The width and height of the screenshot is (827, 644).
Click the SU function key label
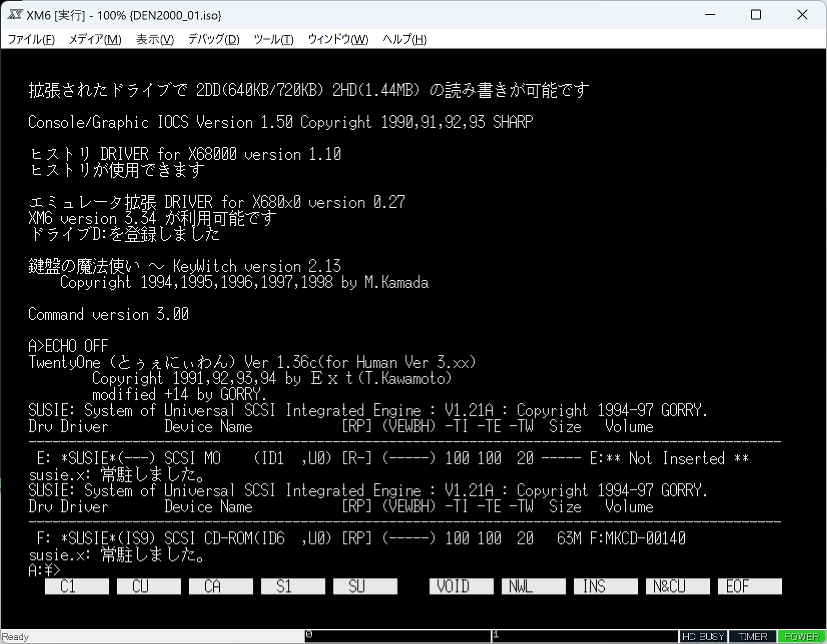365,586
